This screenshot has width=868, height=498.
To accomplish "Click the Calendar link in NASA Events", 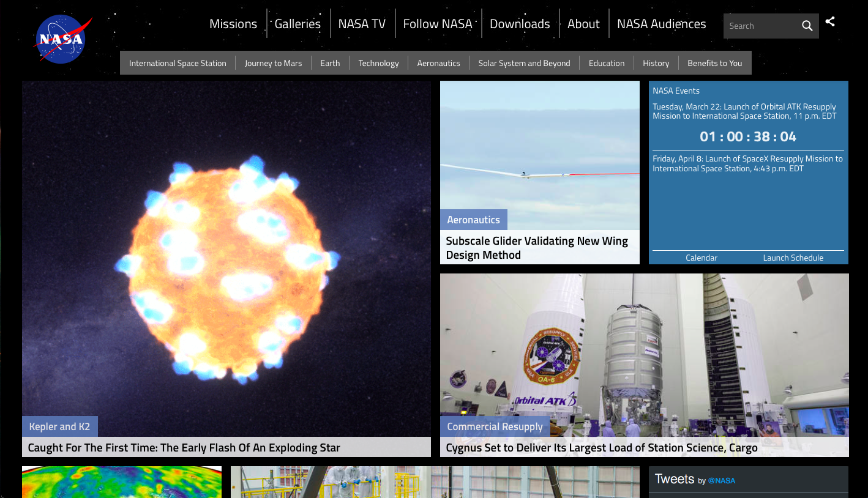I will click(701, 258).
